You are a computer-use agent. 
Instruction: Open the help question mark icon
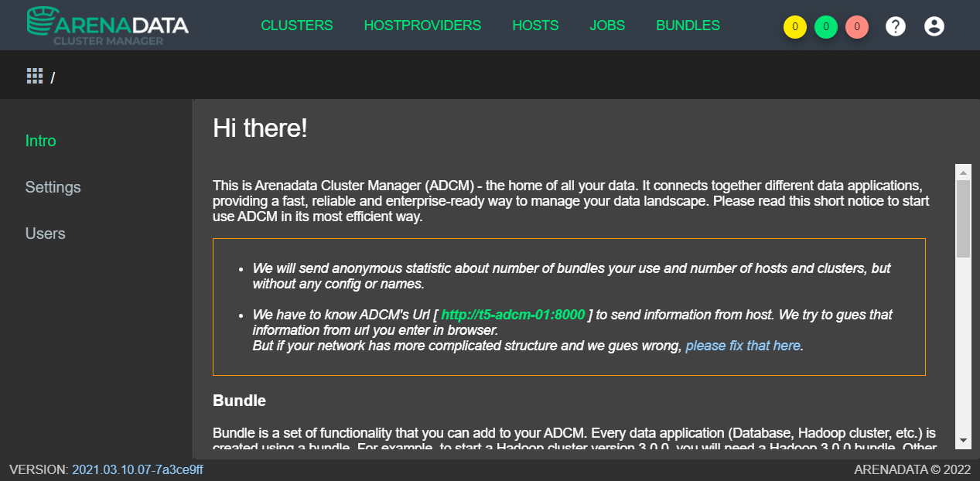click(x=895, y=26)
